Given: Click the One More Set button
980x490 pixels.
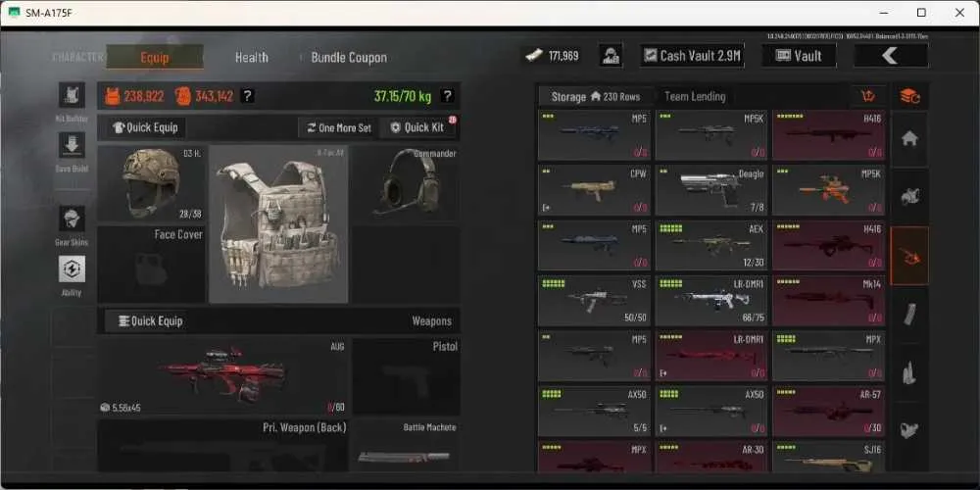Looking at the screenshot, I should point(338,128).
